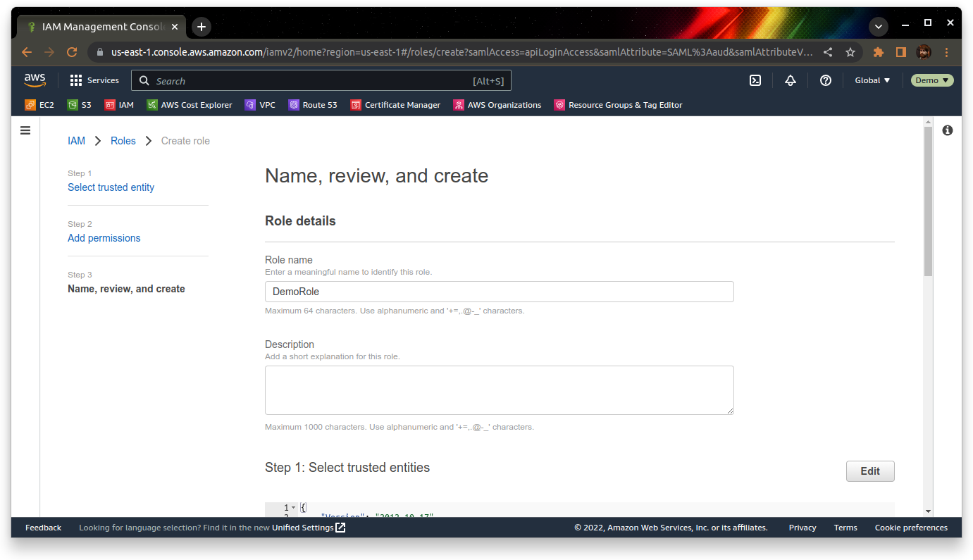
Task: Open the browser extensions puzzle icon
Action: coord(879,52)
